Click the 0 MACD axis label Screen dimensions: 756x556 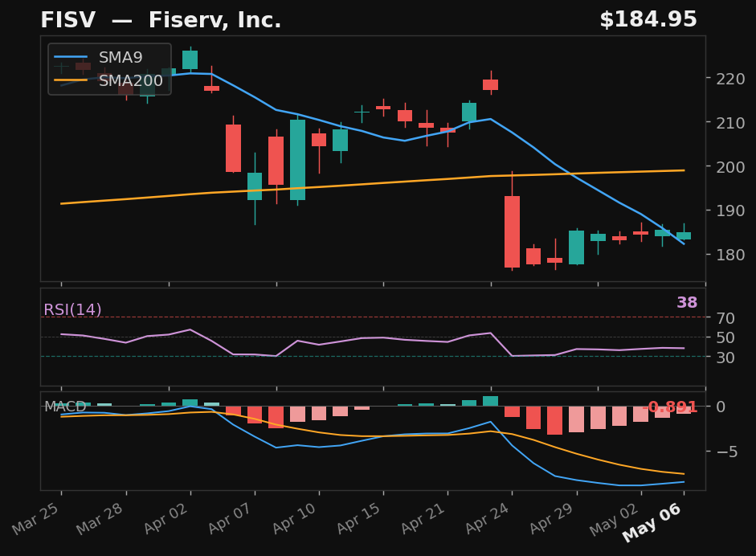721,407
